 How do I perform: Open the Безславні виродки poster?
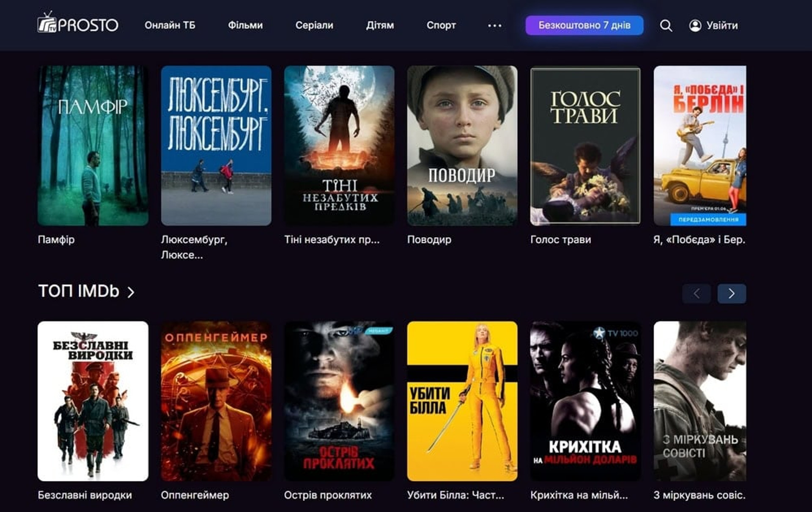tap(93, 401)
